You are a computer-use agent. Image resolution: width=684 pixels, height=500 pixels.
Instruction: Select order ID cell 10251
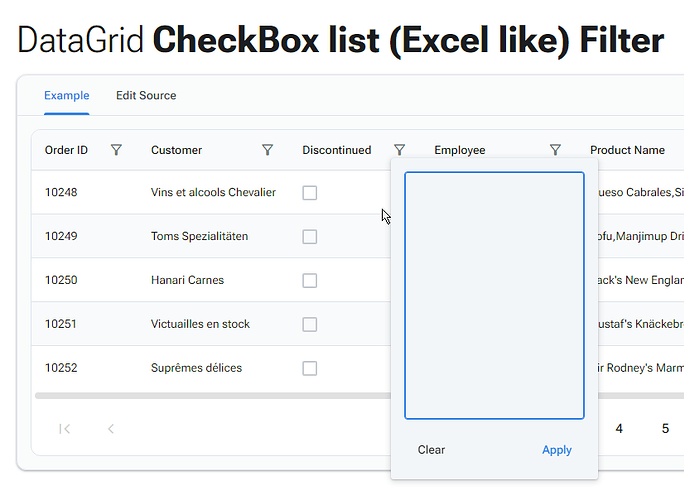[x=61, y=324]
